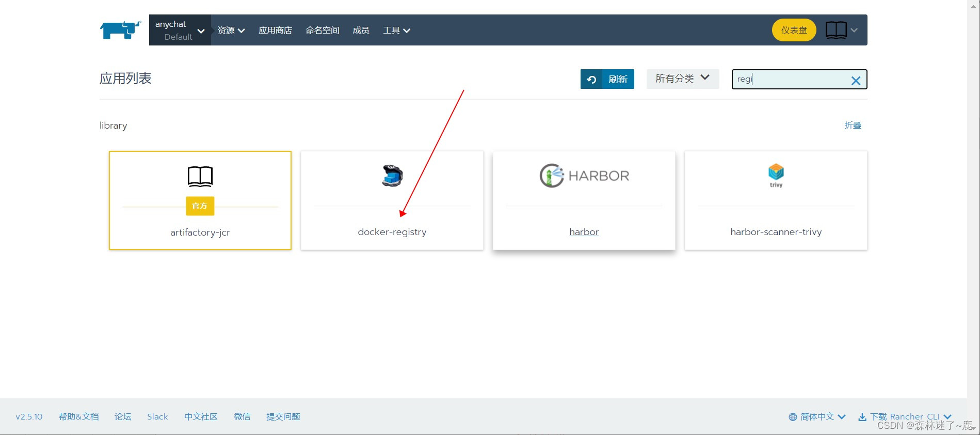Collapse the library section via 折叠

click(x=853, y=125)
